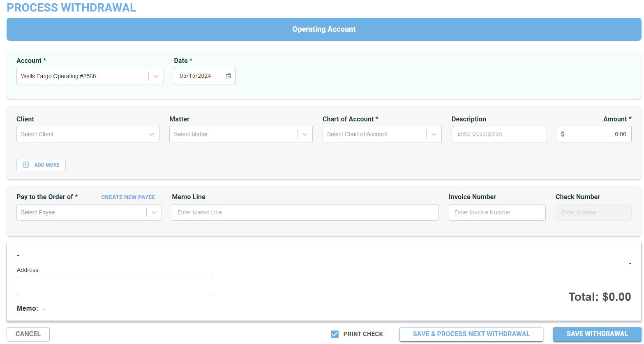Click the Total: $0.00 text
The height and width of the screenshot is (344, 644).
coord(600,297)
